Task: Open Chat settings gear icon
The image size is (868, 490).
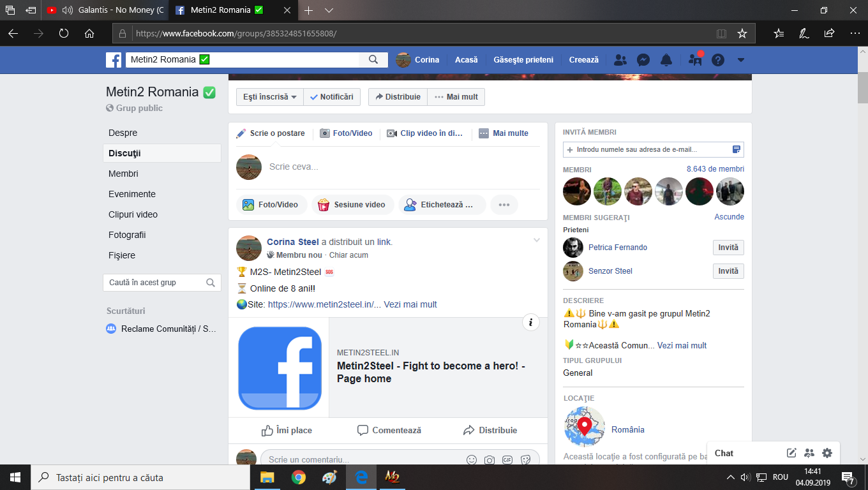Action: pyautogui.click(x=827, y=453)
